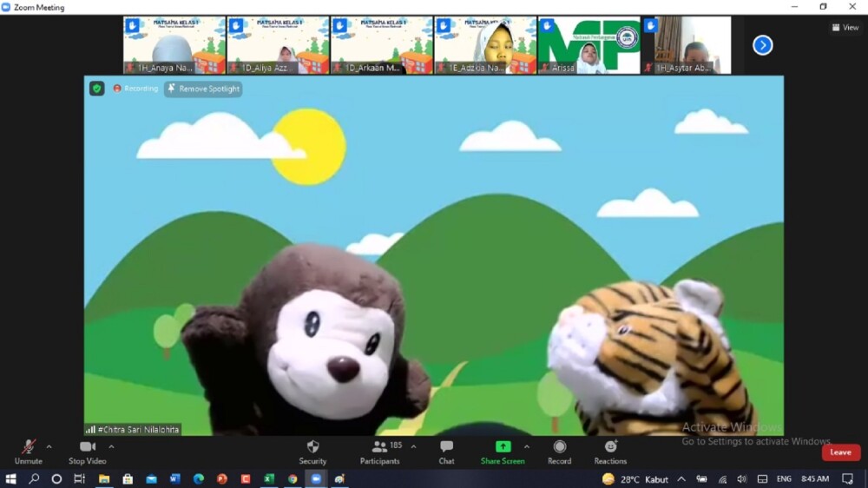Open PowerPoint from taskbar
This screenshot has width=868, height=488.
click(x=222, y=478)
